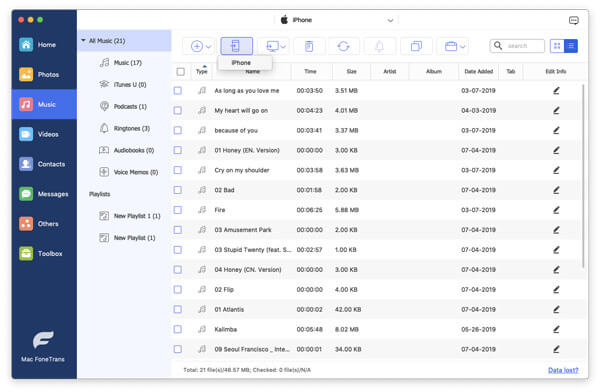Click the ringtone bell toolbar icon
Image resolution: width=600 pixels, height=392 pixels.
click(x=379, y=46)
